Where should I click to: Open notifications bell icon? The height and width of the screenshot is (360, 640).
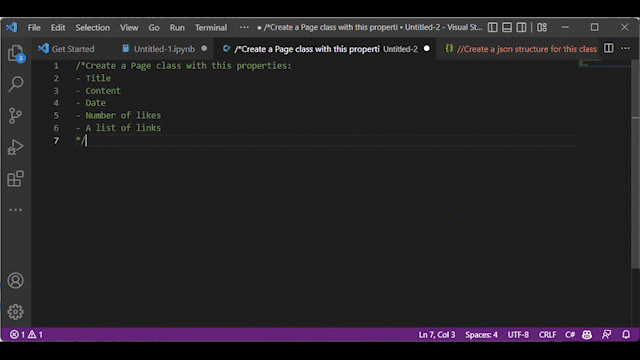[x=626, y=335]
